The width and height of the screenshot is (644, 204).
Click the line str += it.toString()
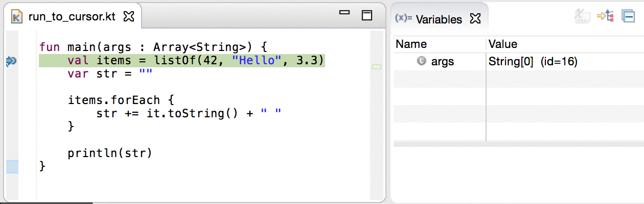[189, 113]
